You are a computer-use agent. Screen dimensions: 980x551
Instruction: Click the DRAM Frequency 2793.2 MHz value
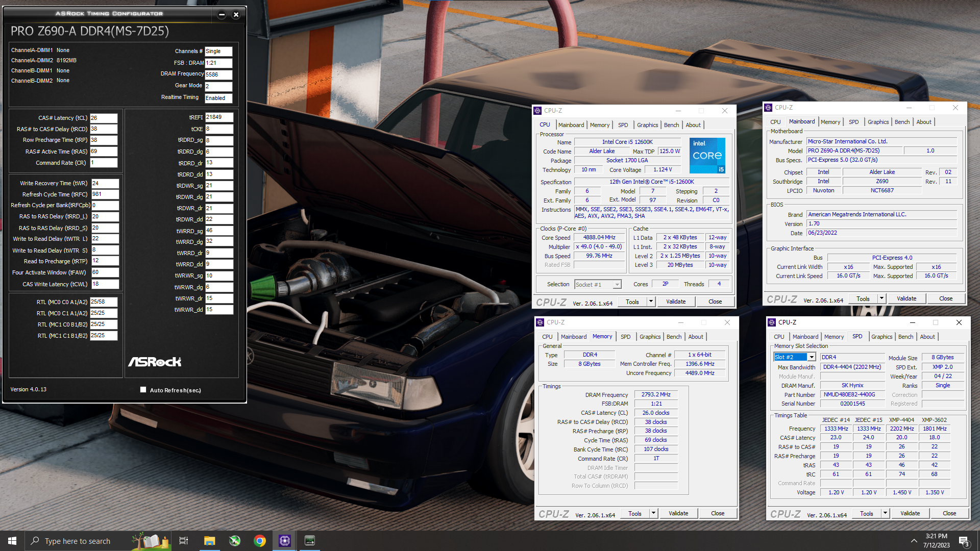(656, 394)
